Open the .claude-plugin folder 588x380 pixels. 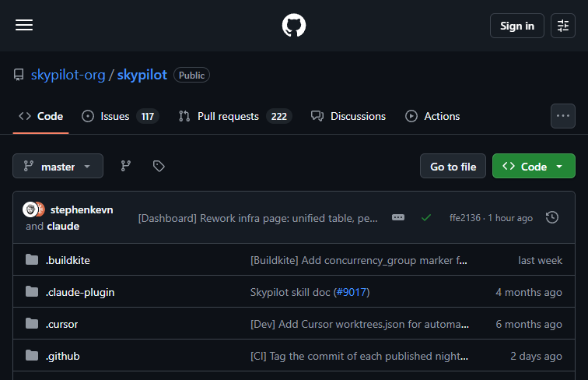(x=80, y=292)
